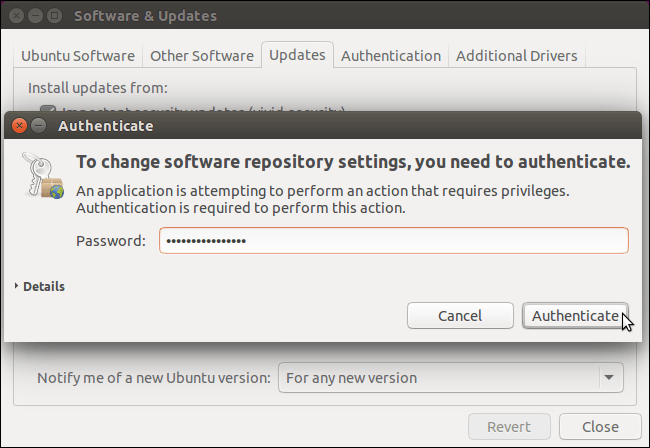Image resolution: width=650 pixels, height=448 pixels.
Task: Expand the Details section
Action: (40, 286)
